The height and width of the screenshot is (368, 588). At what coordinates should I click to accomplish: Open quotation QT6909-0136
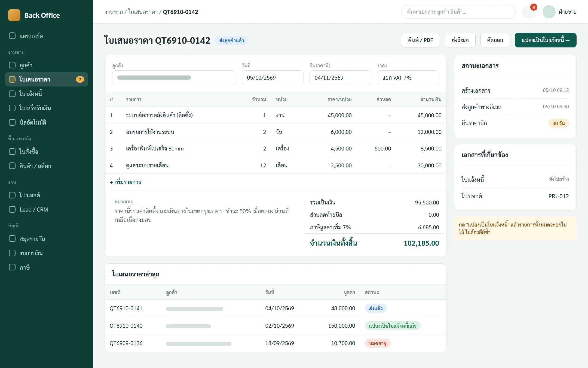coord(126,343)
